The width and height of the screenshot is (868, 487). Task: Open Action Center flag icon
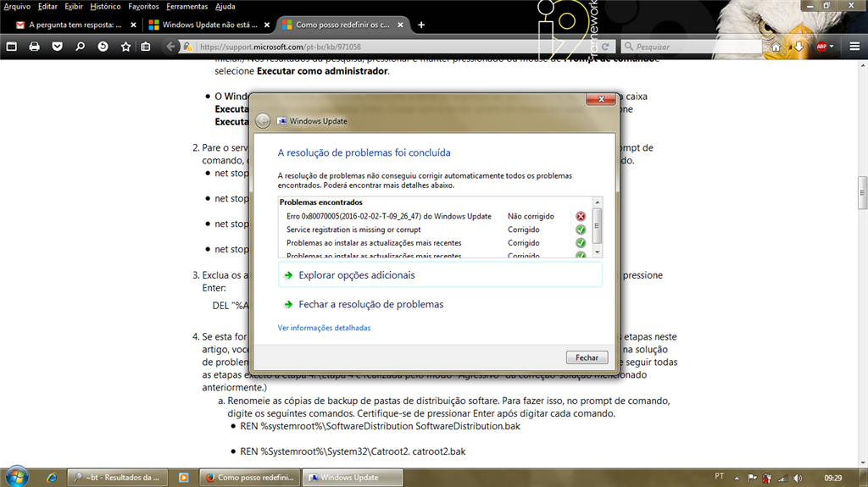click(x=752, y=479)
